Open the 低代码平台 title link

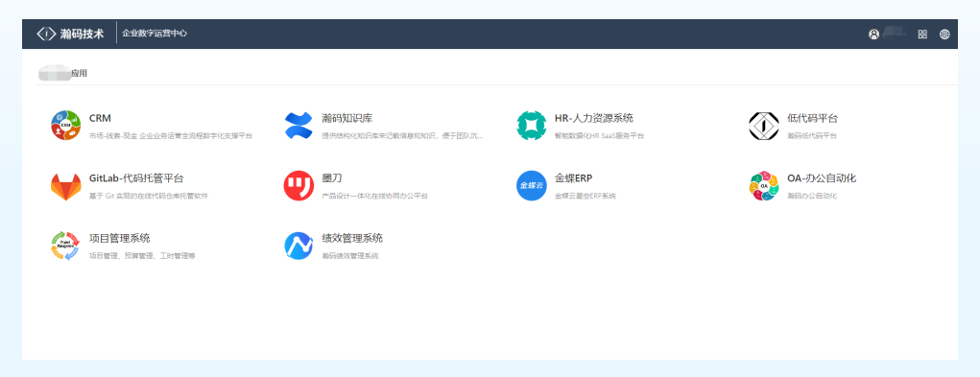[812, 118]
